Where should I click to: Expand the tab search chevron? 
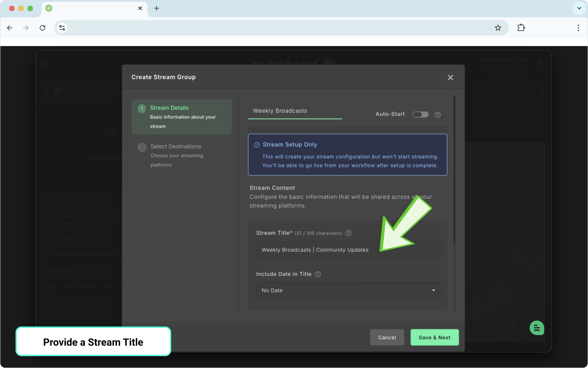(x=579, y=8)
